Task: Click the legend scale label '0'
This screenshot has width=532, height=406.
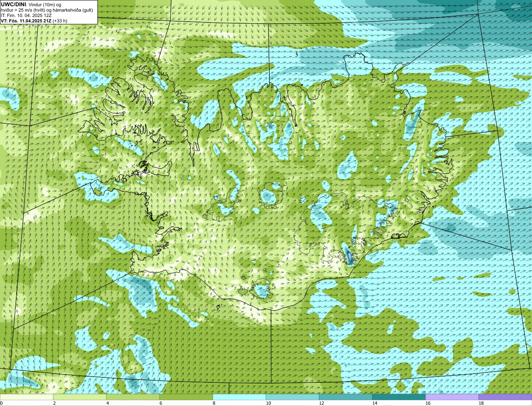Action: pyautogui.click(x=1, y=403)
